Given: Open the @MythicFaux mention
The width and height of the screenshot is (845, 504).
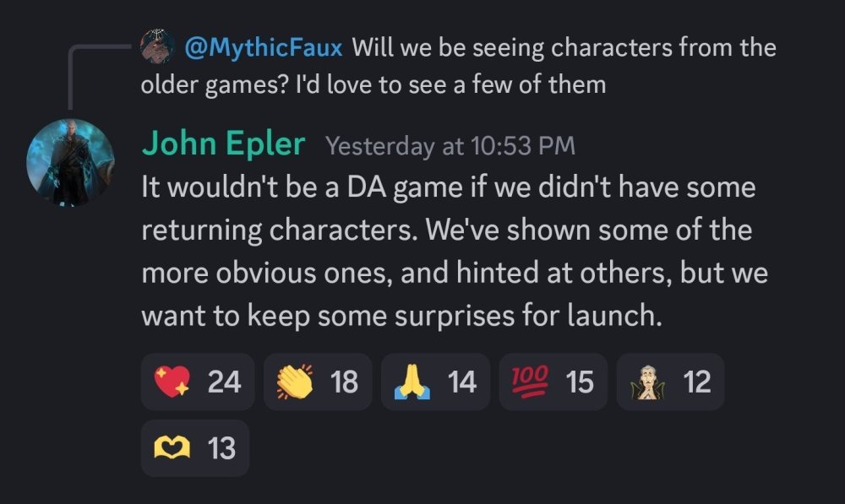Looking at the screenshot, I should [x=264, y=46].
